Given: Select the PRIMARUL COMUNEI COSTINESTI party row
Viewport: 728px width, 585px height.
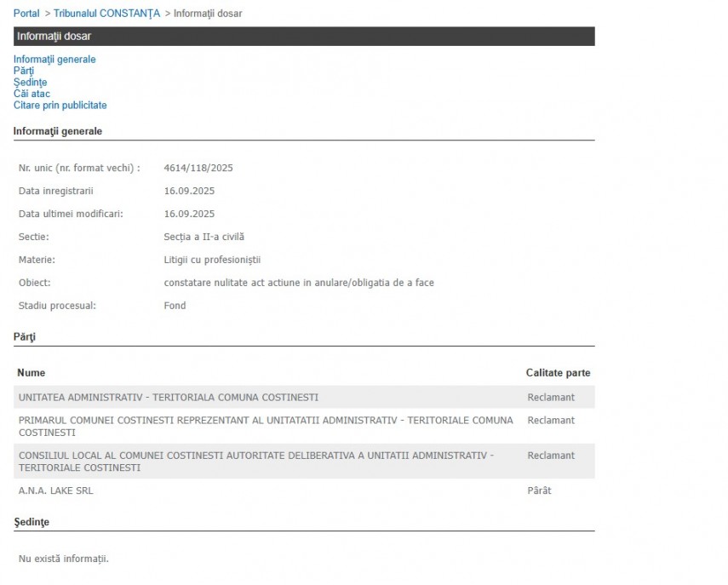Looking at the screenshot, I should click(x=304, y=427).
